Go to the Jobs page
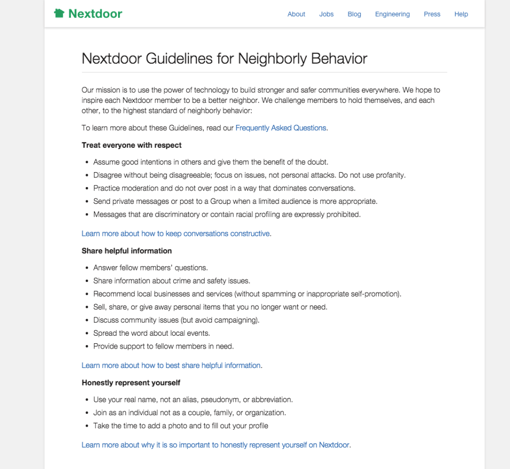Screen dimensions: 510x469 tap(326, 14)
